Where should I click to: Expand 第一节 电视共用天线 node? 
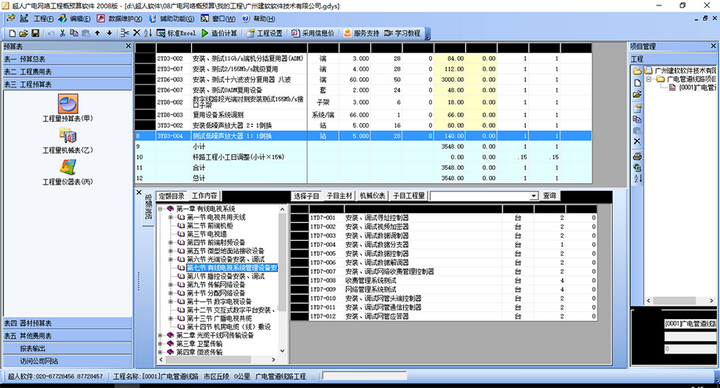tap(170, 217)
